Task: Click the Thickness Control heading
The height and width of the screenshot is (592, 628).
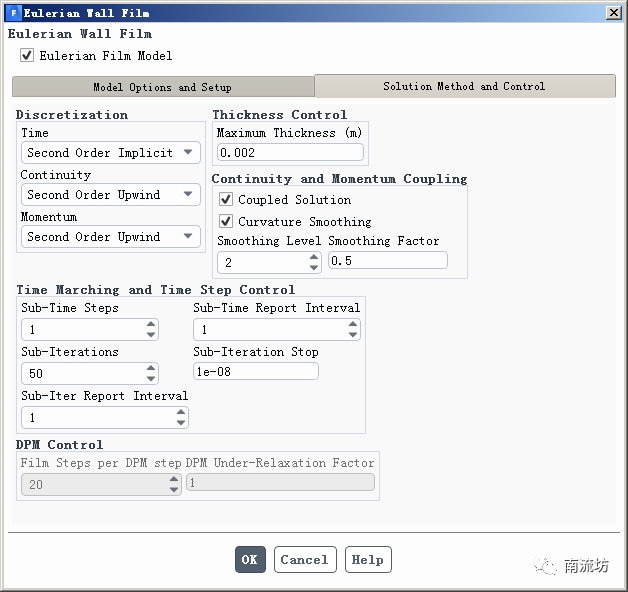Action: coord(280,115)
